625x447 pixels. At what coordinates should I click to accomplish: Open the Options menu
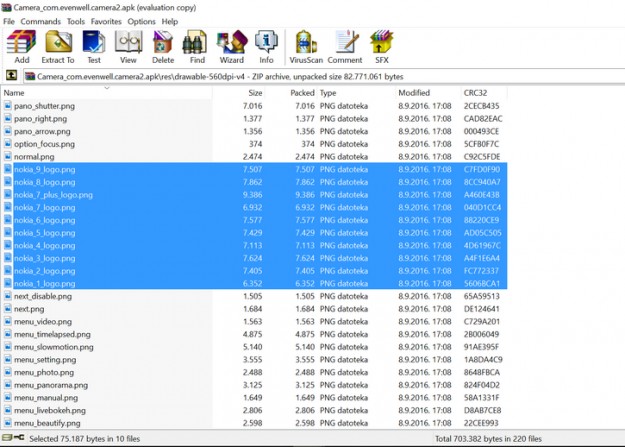[141, 21]
